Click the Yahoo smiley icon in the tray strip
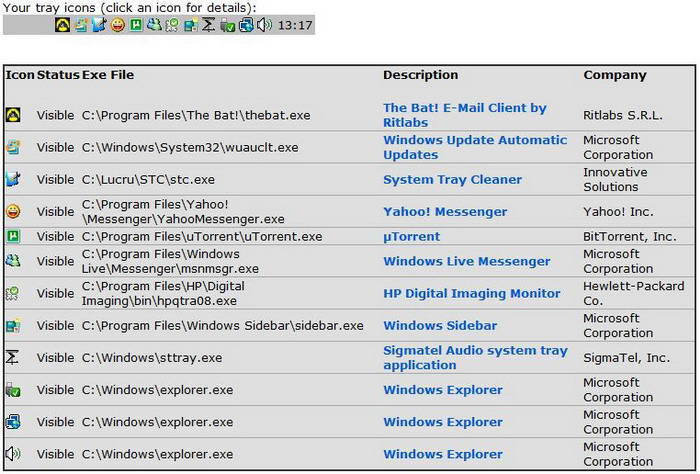 pyautogui.click(x=117, y=25)
